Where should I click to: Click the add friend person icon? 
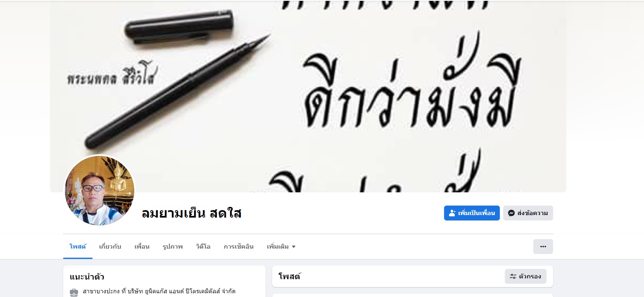[x=452, y=213]
